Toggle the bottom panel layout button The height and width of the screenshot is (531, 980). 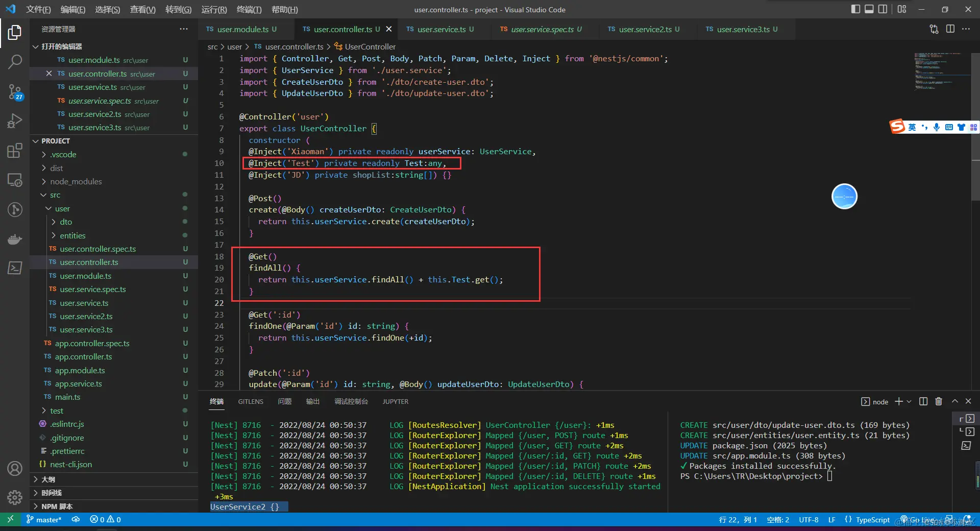[869, 9]
